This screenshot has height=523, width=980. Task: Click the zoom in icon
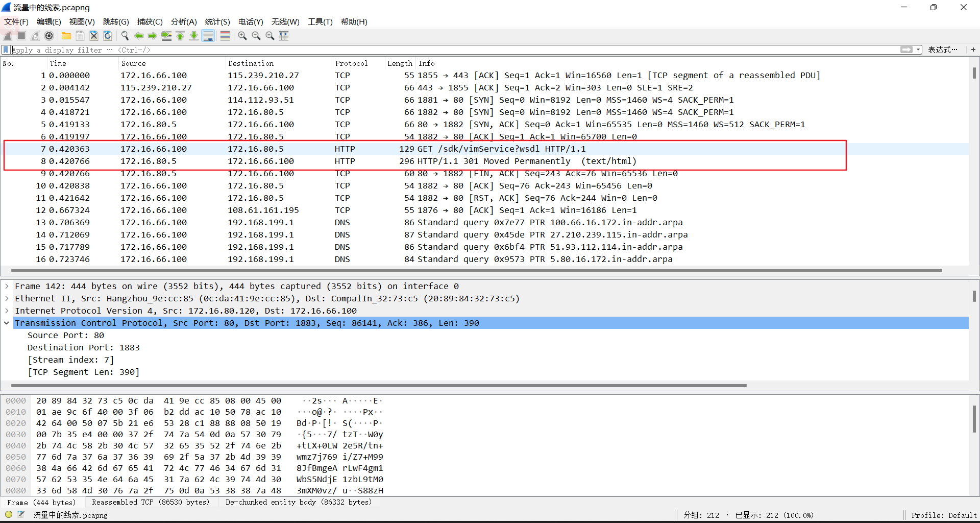(242, 36)
